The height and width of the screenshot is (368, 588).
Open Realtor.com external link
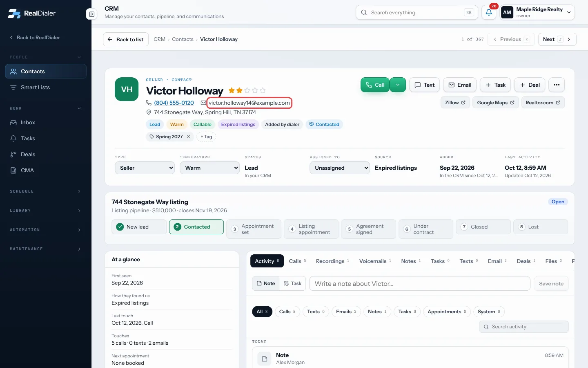click(x=543, y=103)
